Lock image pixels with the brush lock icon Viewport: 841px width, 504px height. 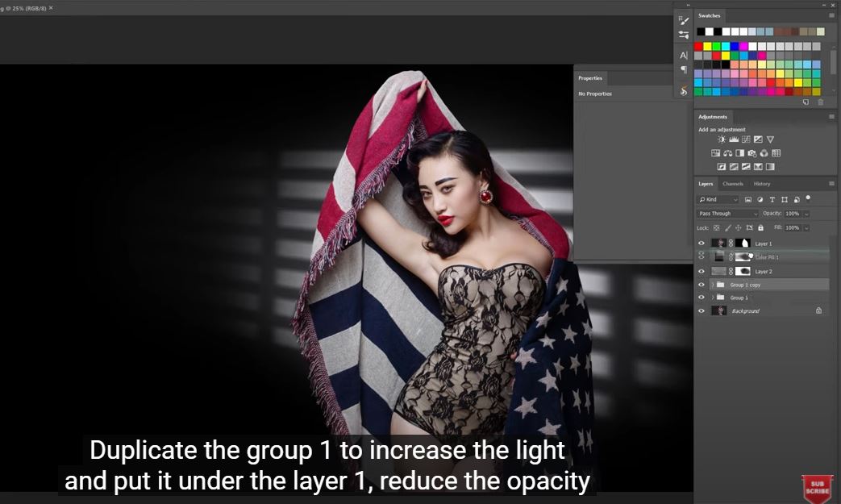[728, 228]
